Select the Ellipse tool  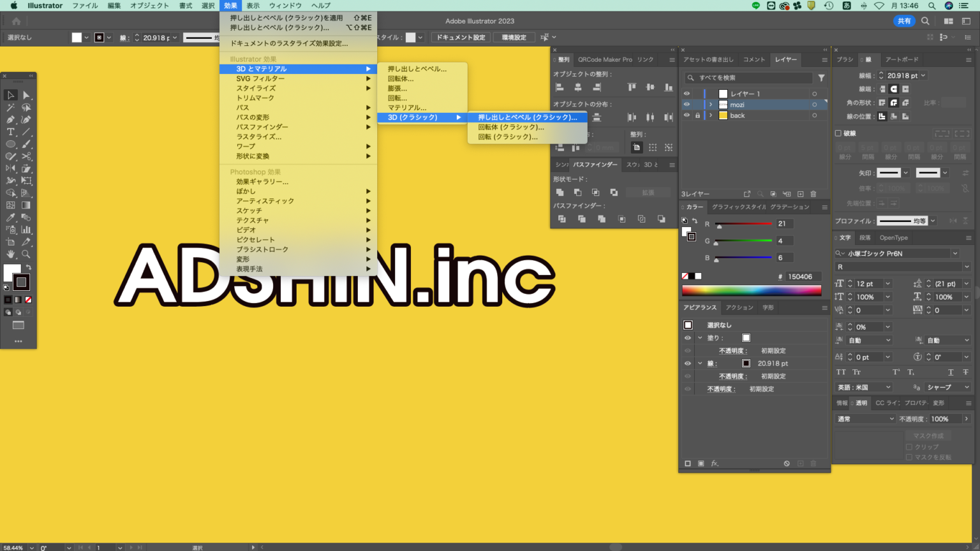tap(10, 144)
